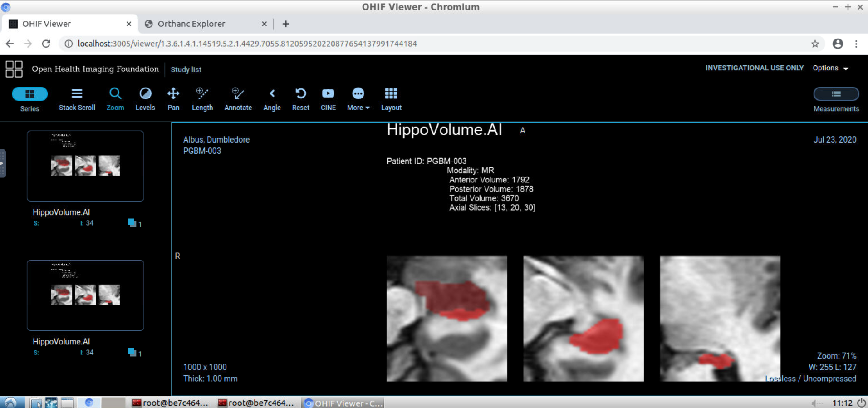Open the system start menu icon

(x=10, y=403)
